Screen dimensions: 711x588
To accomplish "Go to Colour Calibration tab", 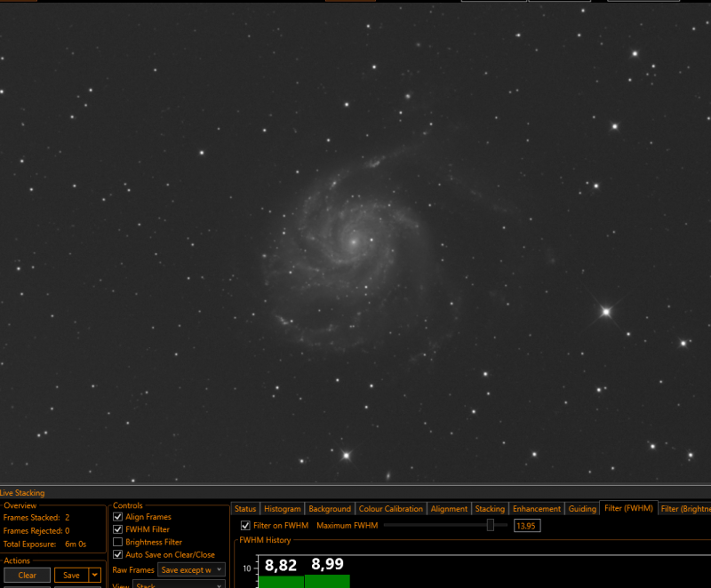I will coord(390,509).
